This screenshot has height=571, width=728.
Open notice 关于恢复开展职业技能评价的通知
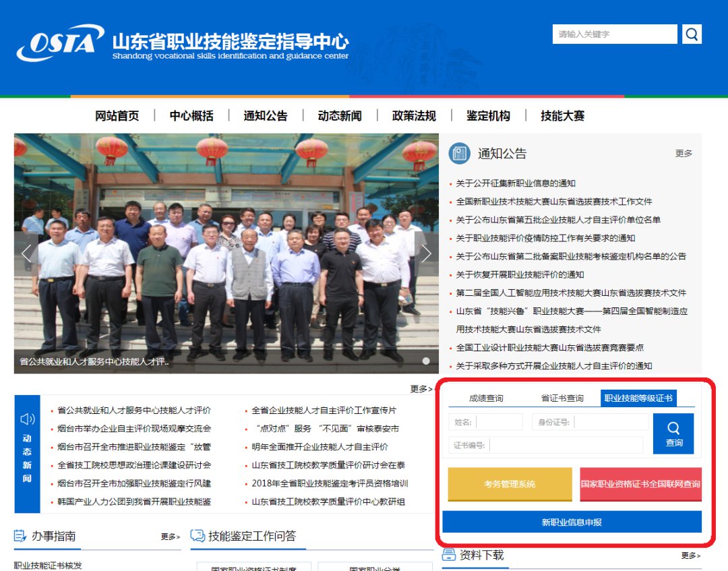click(x=520, y=275)
